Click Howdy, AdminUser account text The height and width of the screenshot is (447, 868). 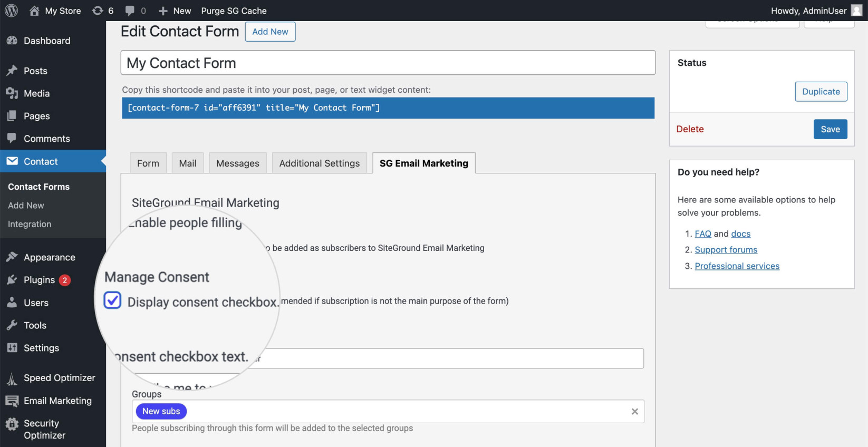pos(808,11)
